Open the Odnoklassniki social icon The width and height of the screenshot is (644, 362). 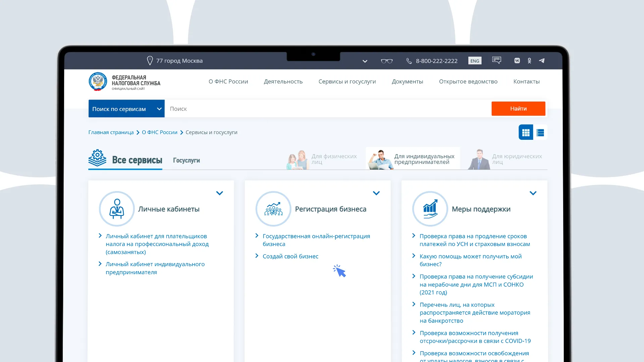[x=529, y=61]
